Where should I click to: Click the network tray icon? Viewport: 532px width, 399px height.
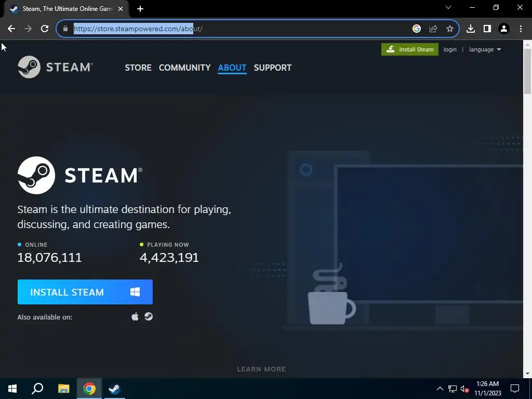(x=453, y=389)
